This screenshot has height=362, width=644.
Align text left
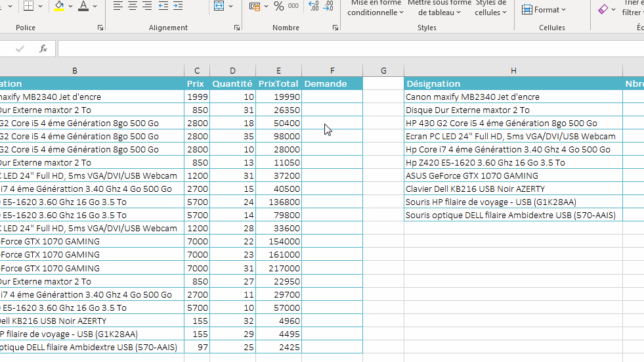coord(118,6)
